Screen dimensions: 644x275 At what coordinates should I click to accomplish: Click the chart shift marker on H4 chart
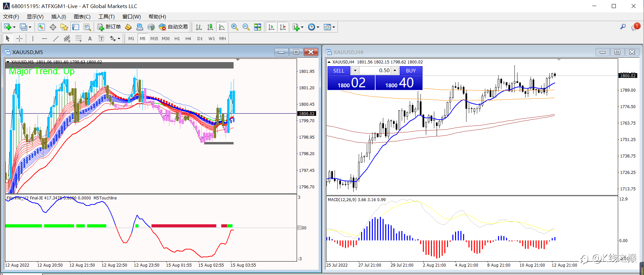(559, 60)
